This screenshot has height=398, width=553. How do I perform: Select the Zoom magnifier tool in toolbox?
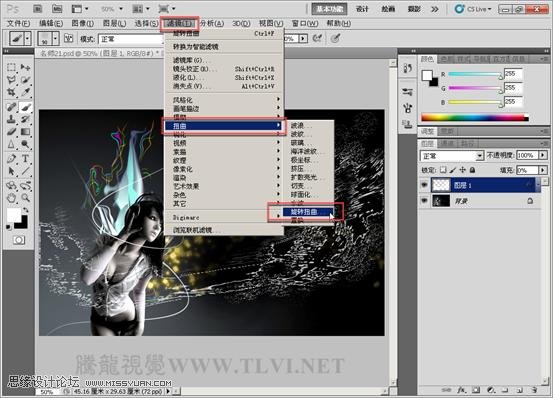click(25, 198)
